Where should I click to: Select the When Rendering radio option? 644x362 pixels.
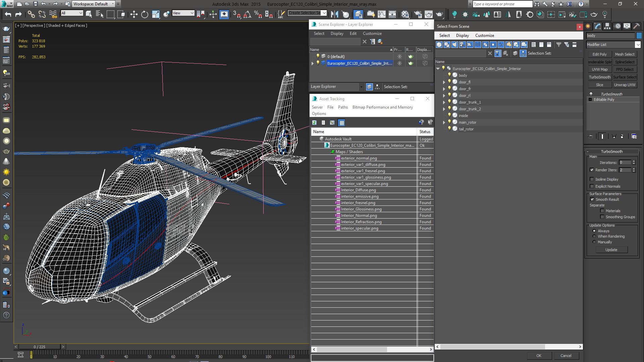coord(594,236)
